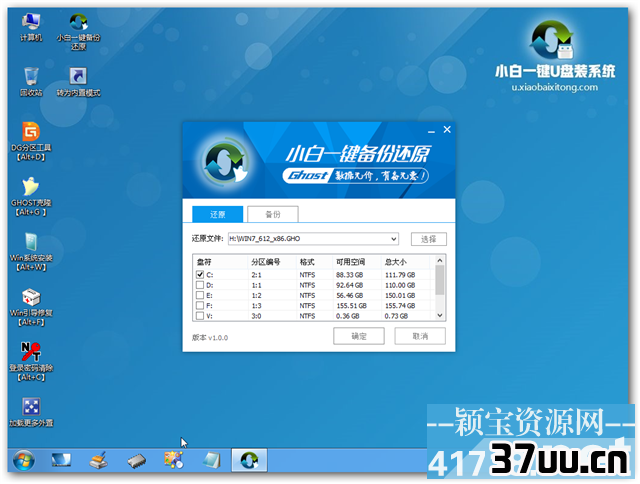The width and height of the screenshot is (640, 484).
Task: Click the 选择 browse button
Action: (429, 239)
